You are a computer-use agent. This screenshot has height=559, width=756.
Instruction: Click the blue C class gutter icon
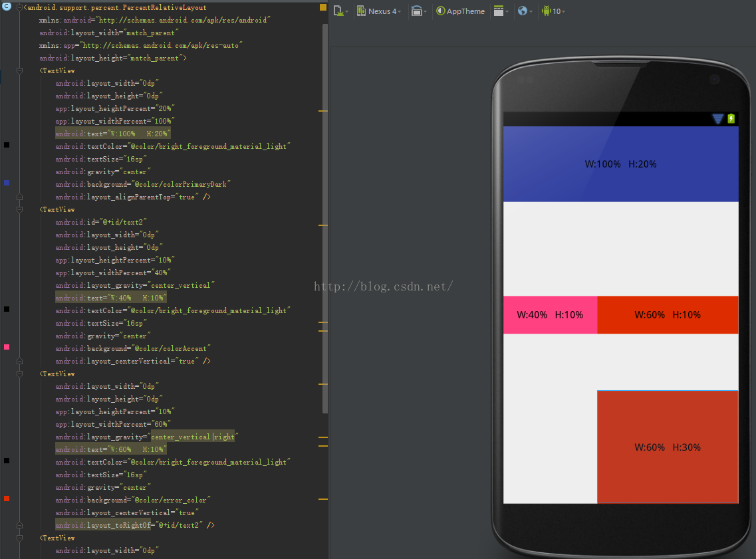[7, 7]
